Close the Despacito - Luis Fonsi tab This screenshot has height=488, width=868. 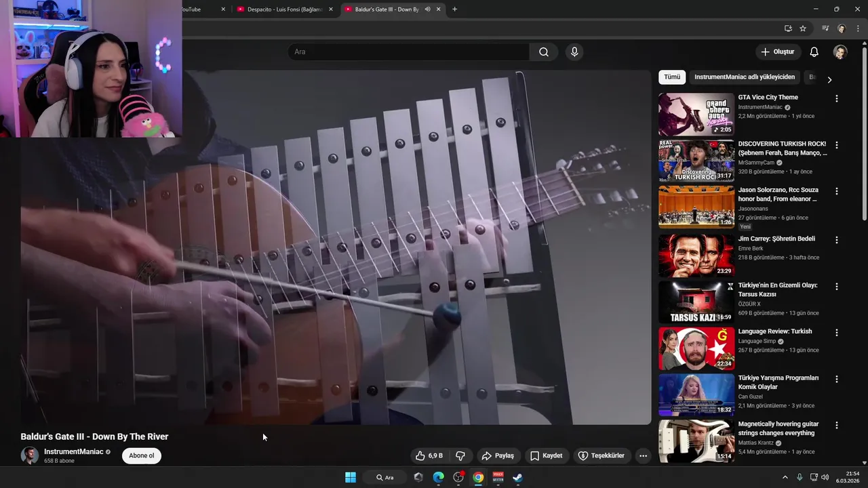click(331, 9)
